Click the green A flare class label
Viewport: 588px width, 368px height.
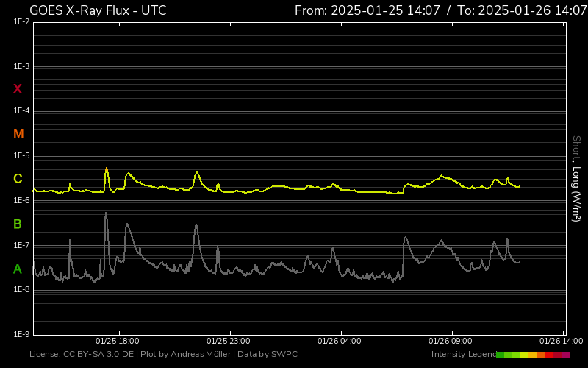click(x=18, y=269)
